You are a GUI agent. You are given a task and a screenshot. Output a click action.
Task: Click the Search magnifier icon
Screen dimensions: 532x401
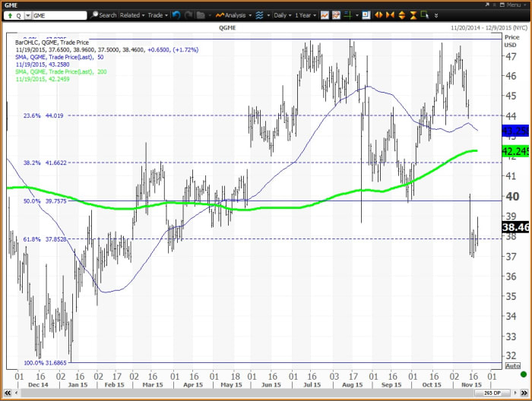point(95,15)
